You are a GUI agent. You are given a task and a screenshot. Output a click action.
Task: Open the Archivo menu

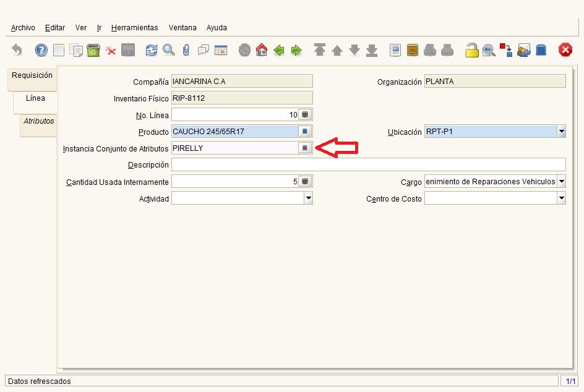tap(23, 28)
